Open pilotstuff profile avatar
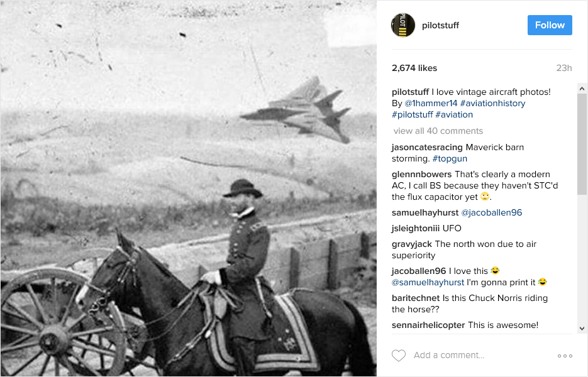Viewport: 588px width, 377px height. [x=402, y=25]
